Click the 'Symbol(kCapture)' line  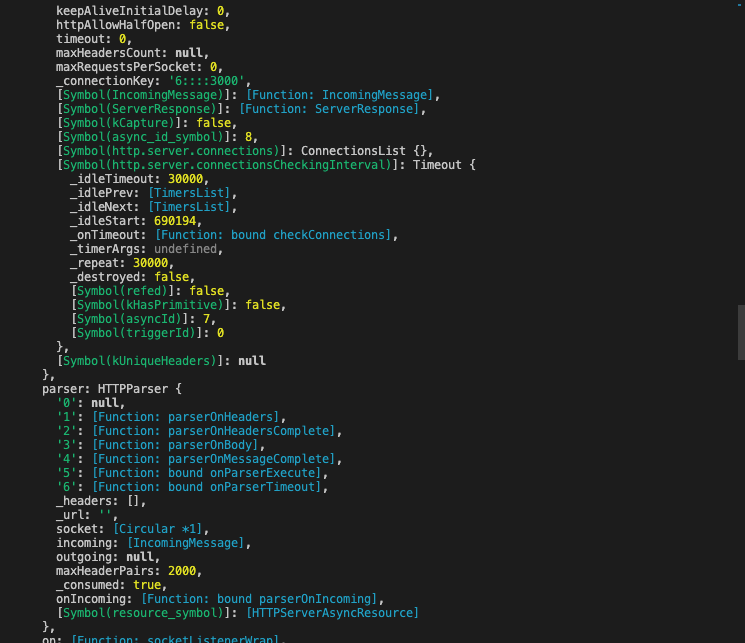[x=147, y=123]
